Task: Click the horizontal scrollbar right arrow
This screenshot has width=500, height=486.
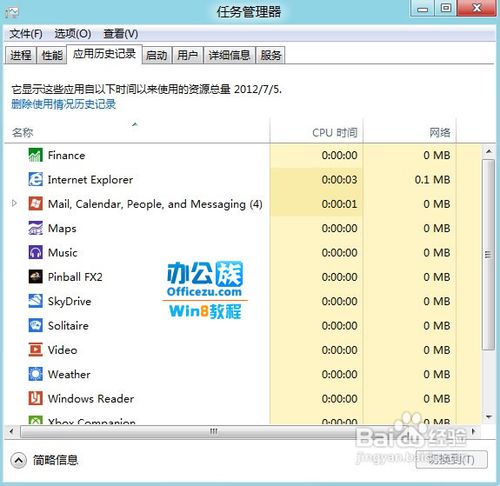Action: point(473,431)
